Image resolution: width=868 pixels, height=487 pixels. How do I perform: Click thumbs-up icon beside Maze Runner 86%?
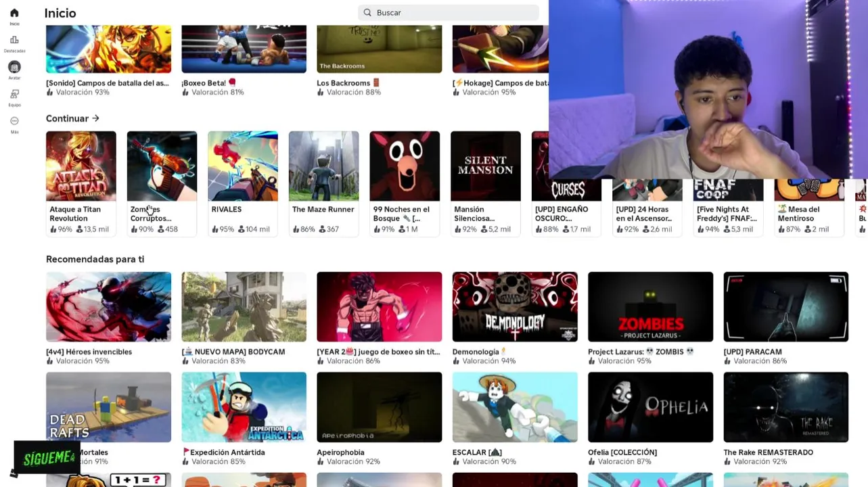click(296, 229)
